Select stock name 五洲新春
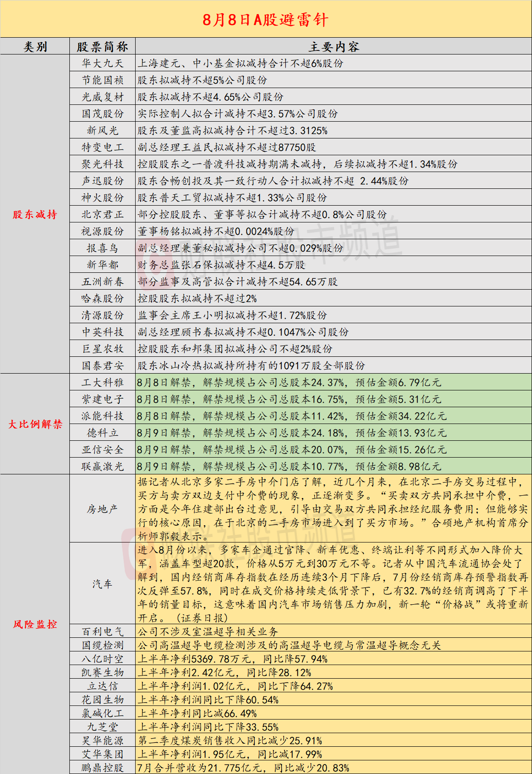Image resolution: width=532 pixels, height=774 pixels. (x=102, y=281)
